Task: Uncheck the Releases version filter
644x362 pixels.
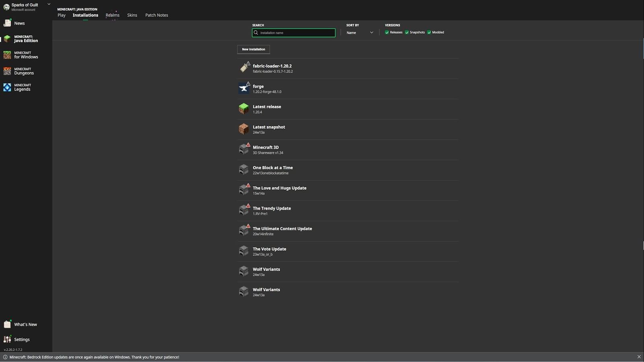Action: [x=387, y=32]
